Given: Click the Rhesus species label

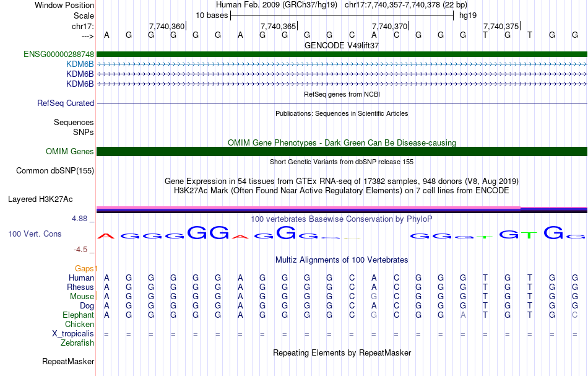Looking at the screenshot, I should (80, 287).
